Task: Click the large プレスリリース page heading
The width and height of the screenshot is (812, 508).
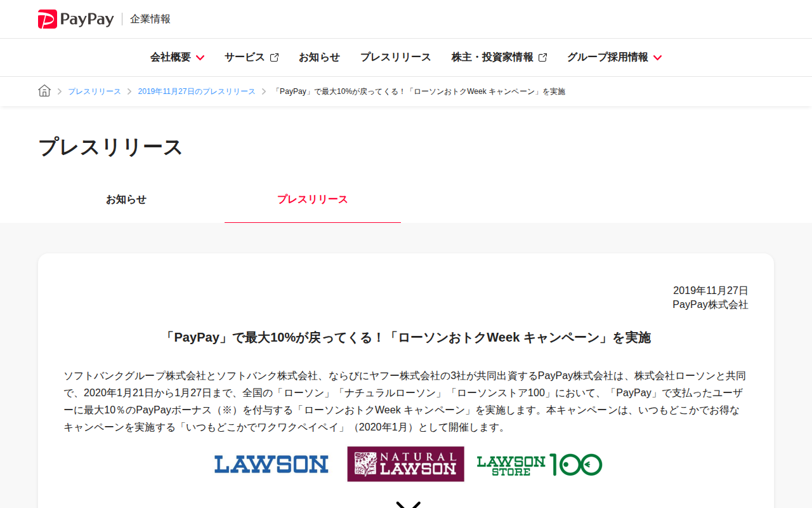Action: tap(110, 147)
